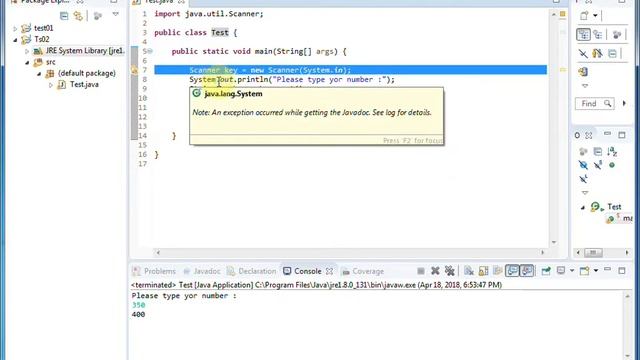This screenshot has height=360, width=640.
Task: Toggle Sort alphabetically in Outline
Action: (612, 152)
